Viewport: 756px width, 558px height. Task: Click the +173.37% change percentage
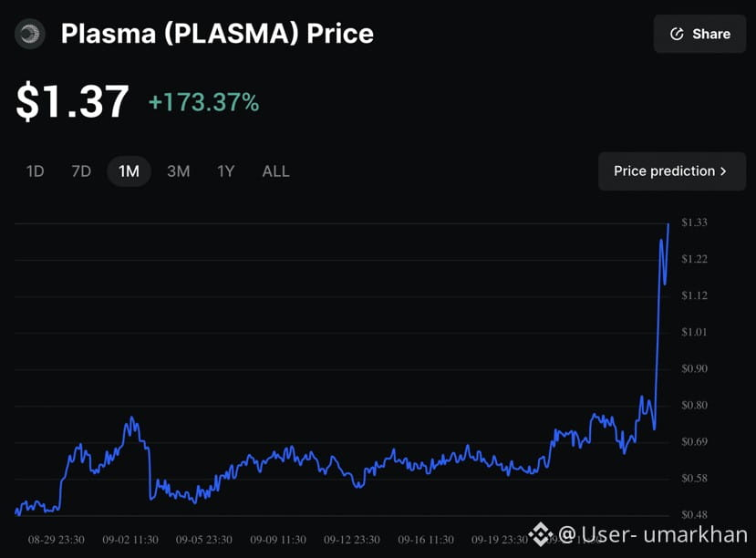203,102
